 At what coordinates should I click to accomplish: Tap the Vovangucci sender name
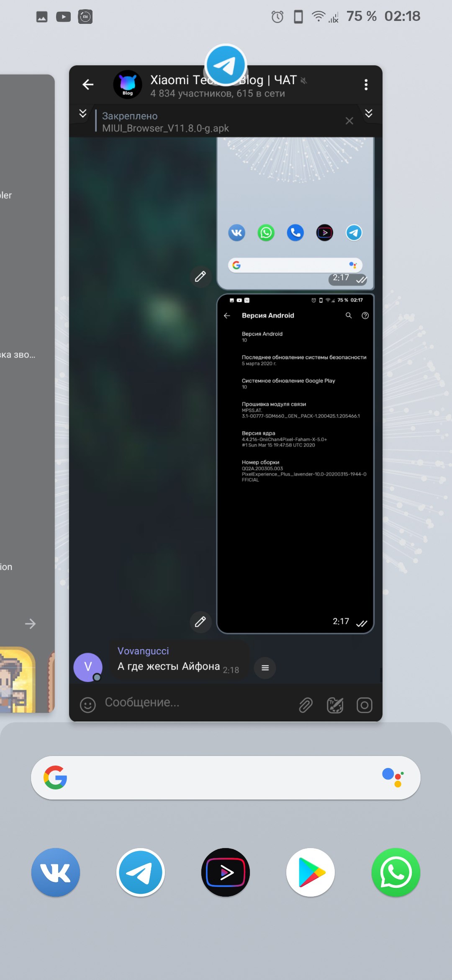pos(143,651)
